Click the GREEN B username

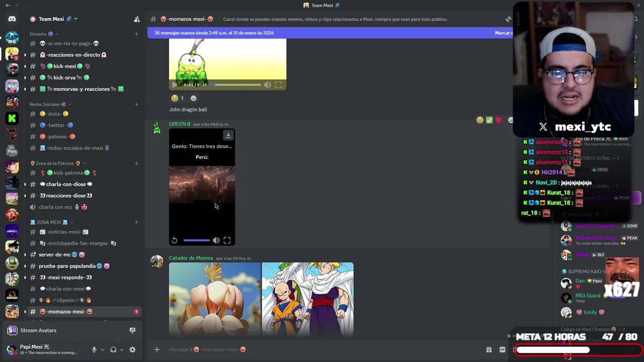click(180, 124)
